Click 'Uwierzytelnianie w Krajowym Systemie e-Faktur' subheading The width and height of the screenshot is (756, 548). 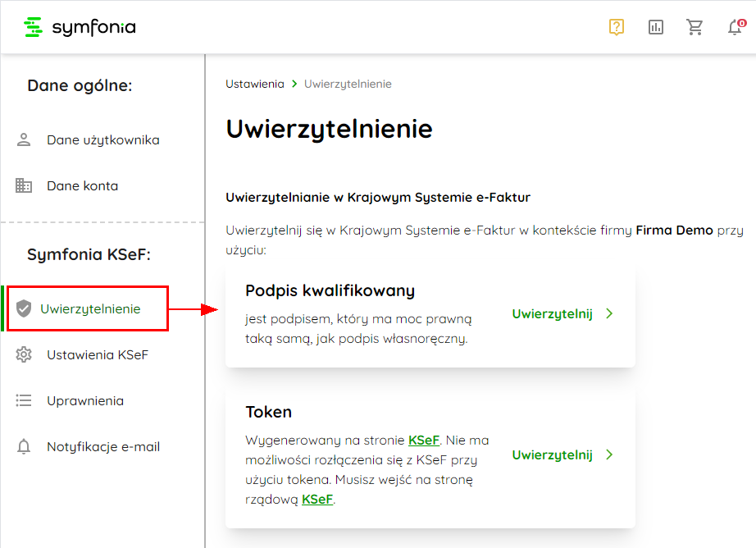click(x=378, y=198)
